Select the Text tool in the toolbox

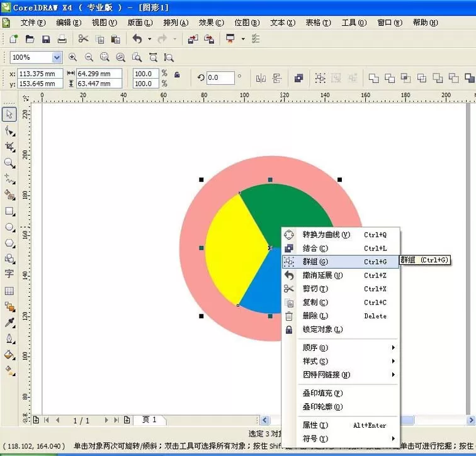coord(9,274)
